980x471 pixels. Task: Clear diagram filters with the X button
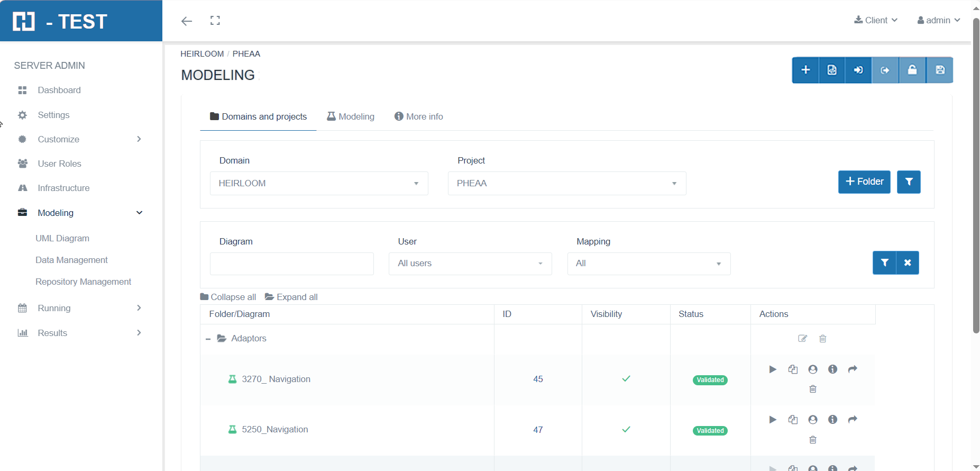click(x=908, y=263)
